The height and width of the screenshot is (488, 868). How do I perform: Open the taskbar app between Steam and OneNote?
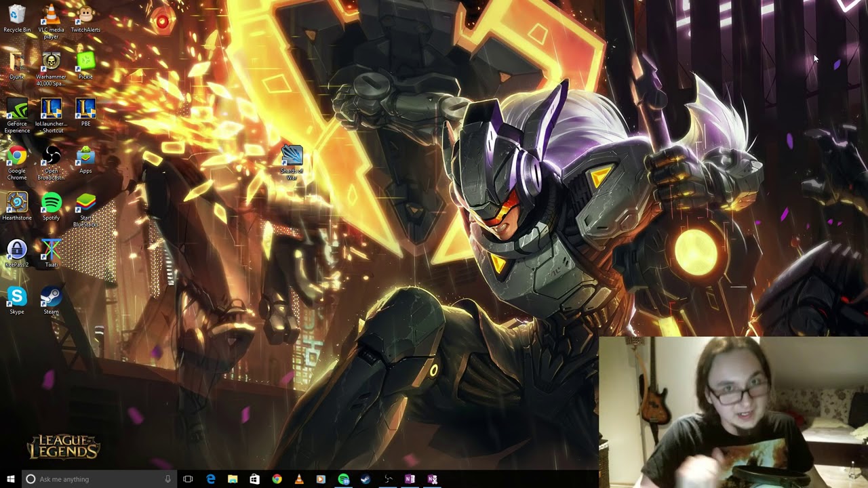(x=387, y=479)
